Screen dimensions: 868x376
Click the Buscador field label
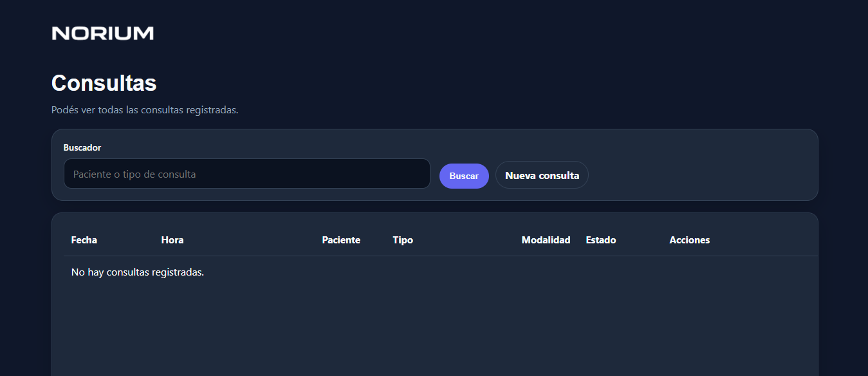82,147
